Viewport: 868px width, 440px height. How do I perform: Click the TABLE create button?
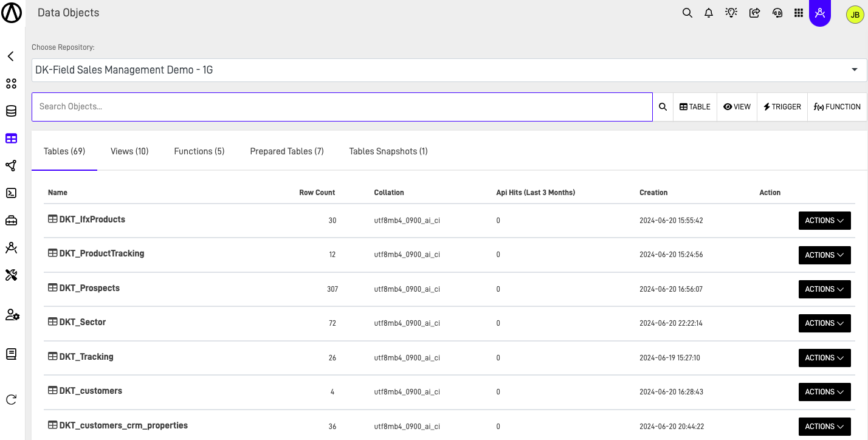point(695,107)
